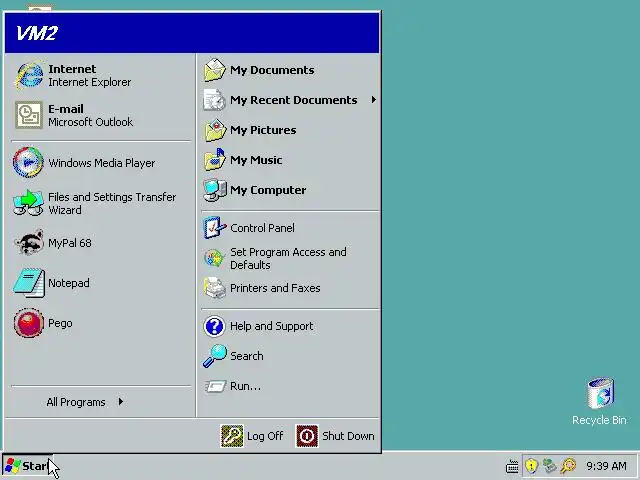
Task: Click the Log Off text
Action: (x=265, y=436)
